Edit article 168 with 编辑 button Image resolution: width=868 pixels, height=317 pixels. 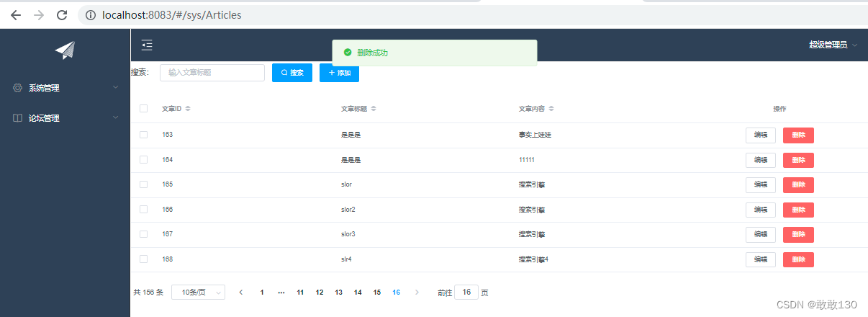[x=761, y=259]
